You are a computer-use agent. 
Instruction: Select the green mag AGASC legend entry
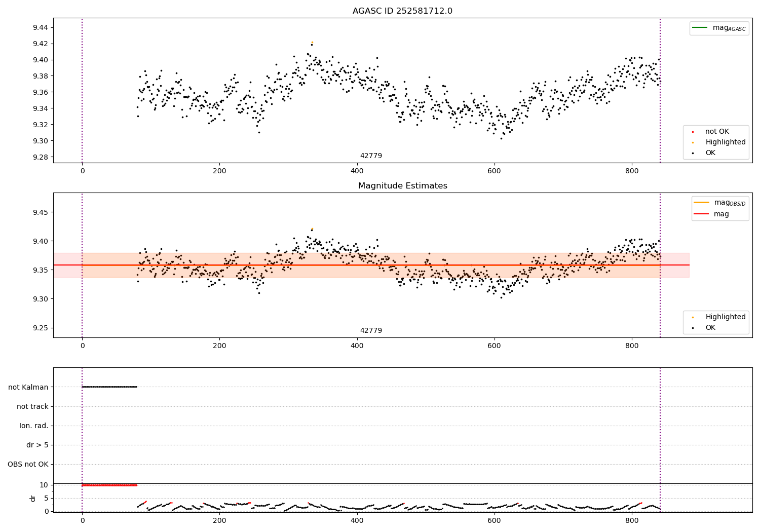tap(719, 28)
